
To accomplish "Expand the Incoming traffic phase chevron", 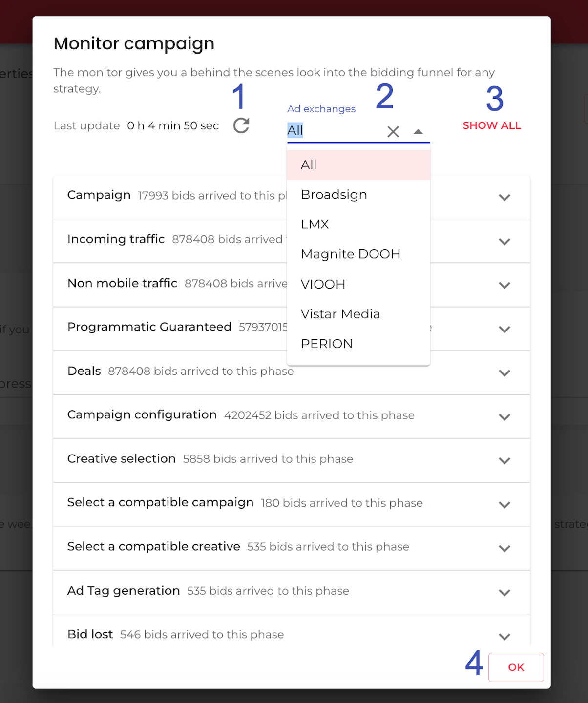I will (504, 241).
